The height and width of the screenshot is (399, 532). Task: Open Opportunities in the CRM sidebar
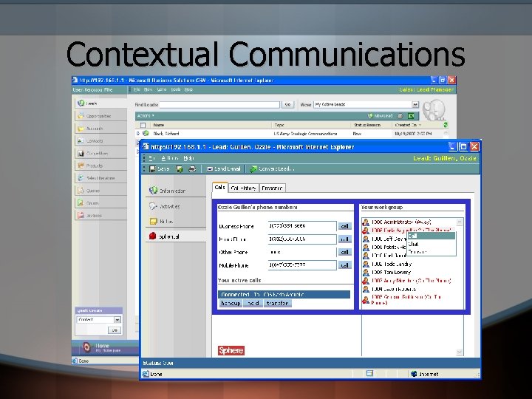click(x=100, y=116)
